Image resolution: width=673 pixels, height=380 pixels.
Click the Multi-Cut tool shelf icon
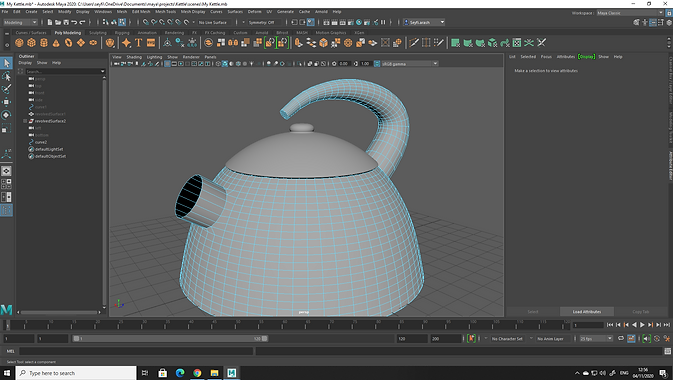click(414, 43)
